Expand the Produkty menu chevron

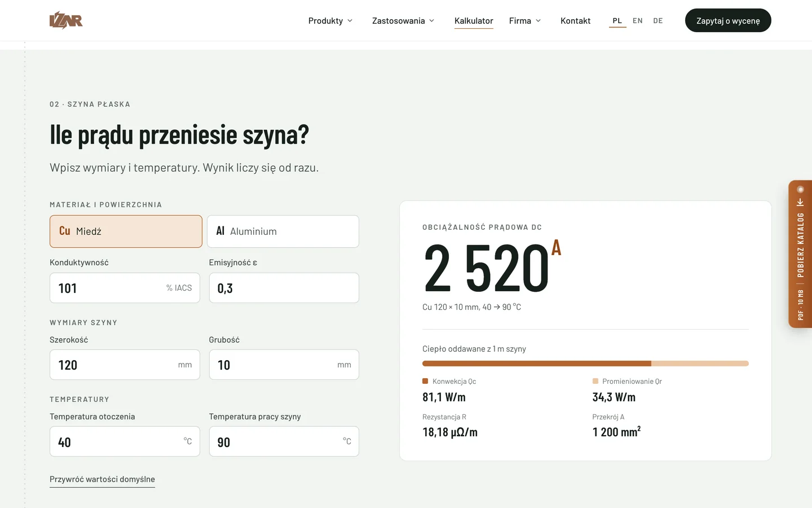pos(350,21)
